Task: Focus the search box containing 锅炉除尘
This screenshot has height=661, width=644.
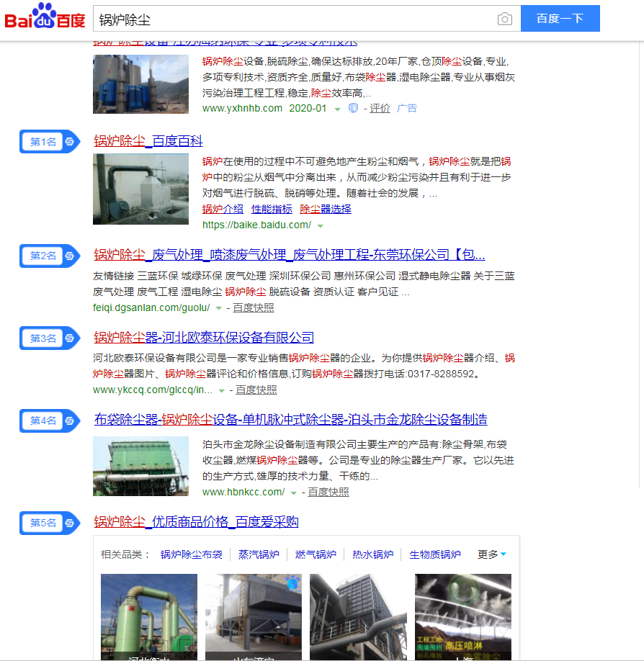Action: [295, 19]
